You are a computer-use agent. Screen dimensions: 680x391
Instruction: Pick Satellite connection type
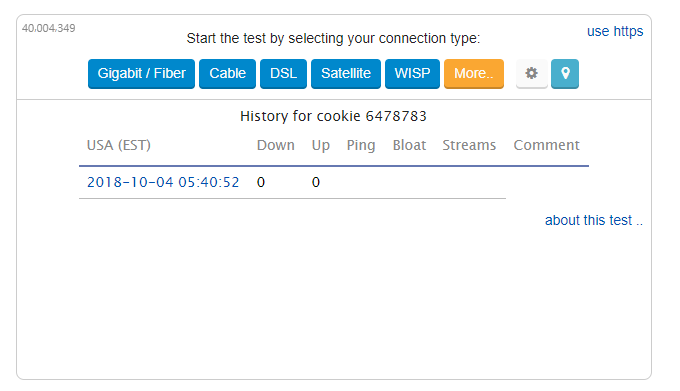tap(346, 74)
